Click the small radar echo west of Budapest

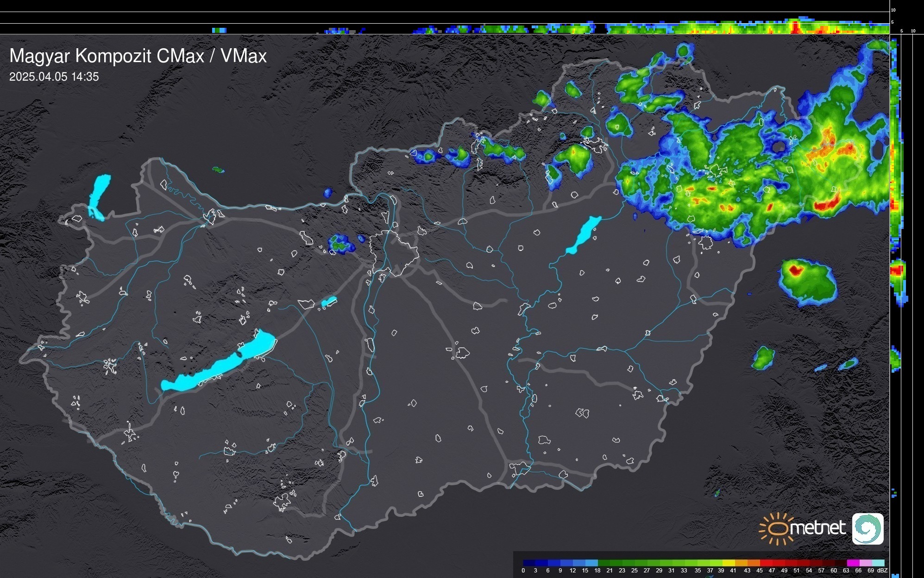pos(340,244)
